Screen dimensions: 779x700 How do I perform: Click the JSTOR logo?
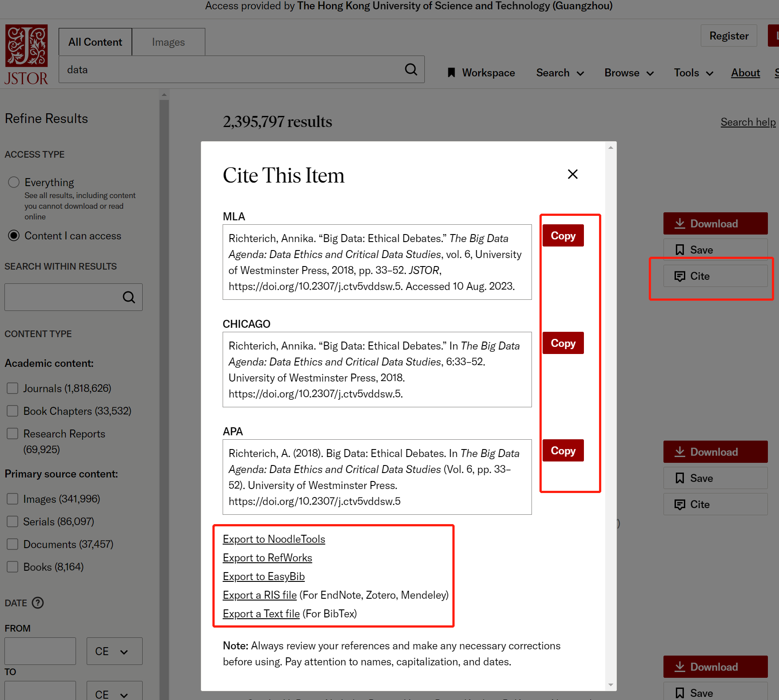(26, 53)
